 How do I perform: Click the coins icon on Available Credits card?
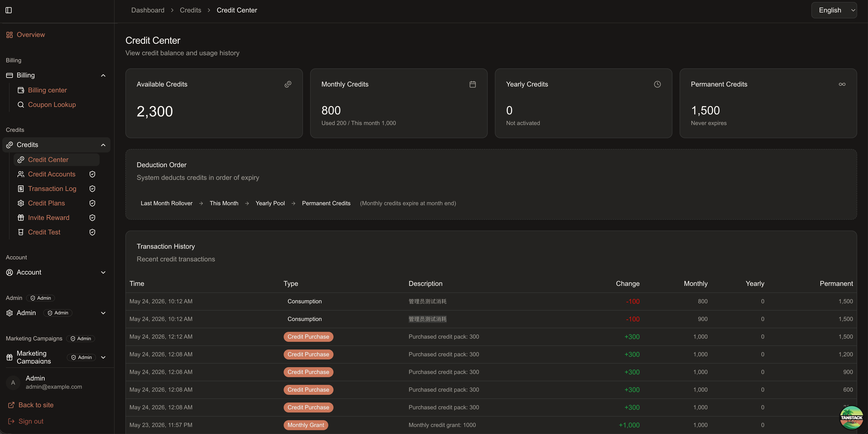tap(288, 84)
